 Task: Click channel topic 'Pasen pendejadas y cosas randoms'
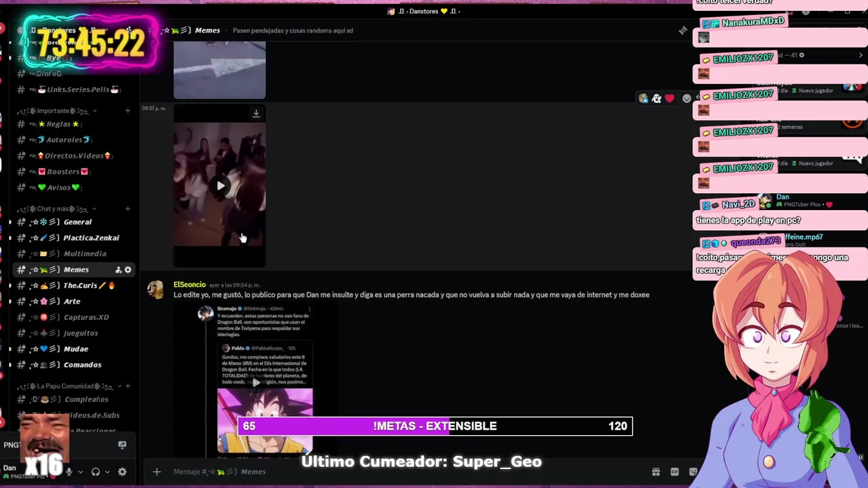pyautogui.click(x=292, y=30)
